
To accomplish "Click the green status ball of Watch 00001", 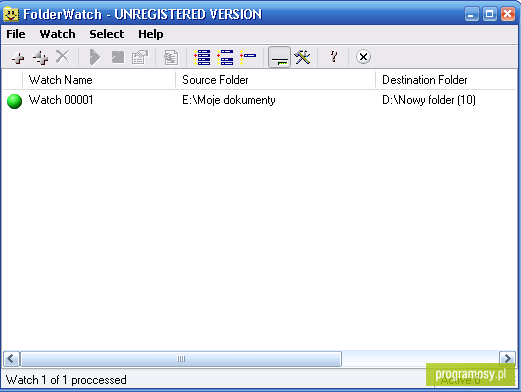I will pyautogui.click(x=14, y=101).
